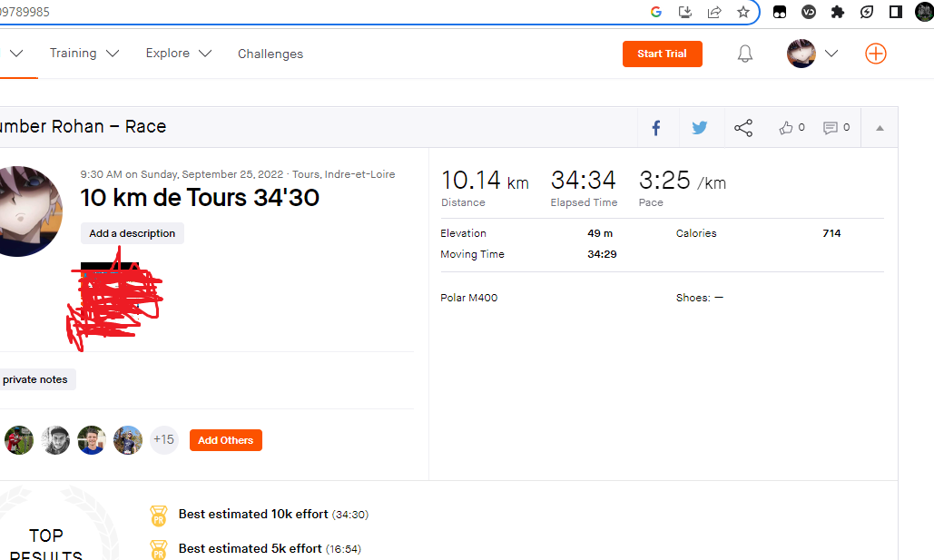Share activity on Facebook icon

point(656,128)
